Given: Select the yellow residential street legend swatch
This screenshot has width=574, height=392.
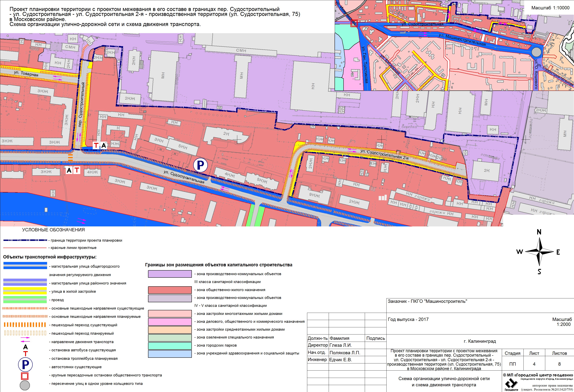Looking at the screenshot, I should click(x=25, y=291).
